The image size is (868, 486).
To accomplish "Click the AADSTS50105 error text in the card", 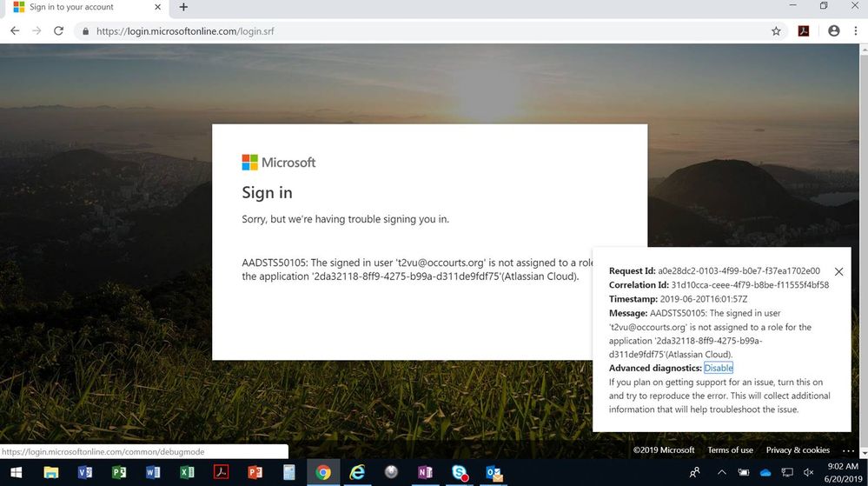I will pyautogui.click(x=417, y=270).
